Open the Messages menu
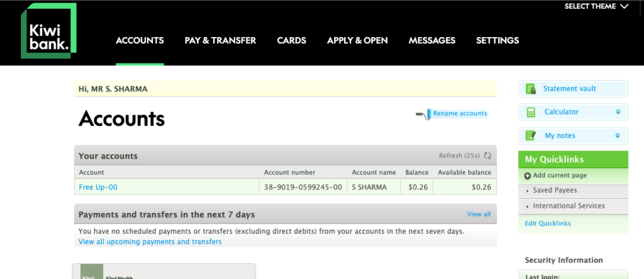 click(431, 40)
